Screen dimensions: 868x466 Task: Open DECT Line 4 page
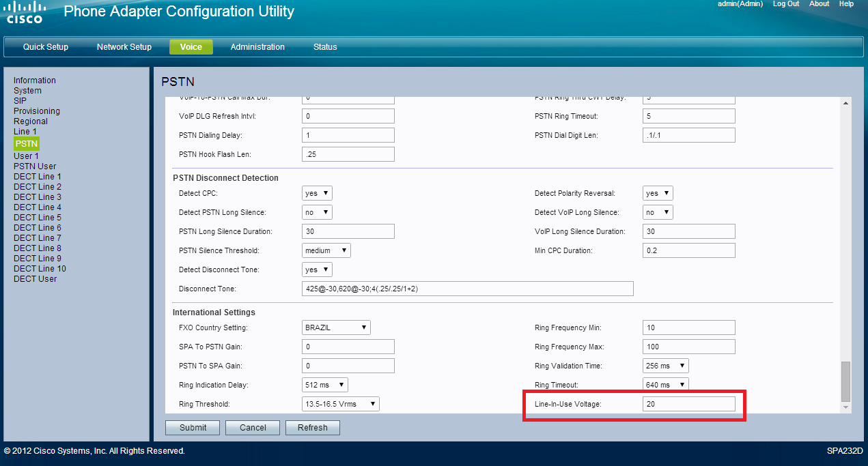tap(38, 207)
